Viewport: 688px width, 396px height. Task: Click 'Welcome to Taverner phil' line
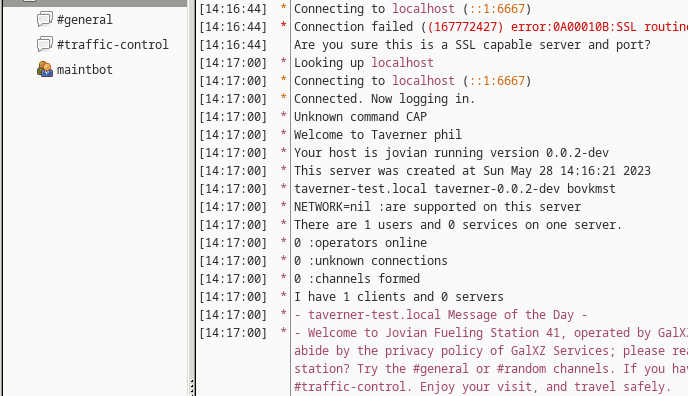(x=378, y=135)
